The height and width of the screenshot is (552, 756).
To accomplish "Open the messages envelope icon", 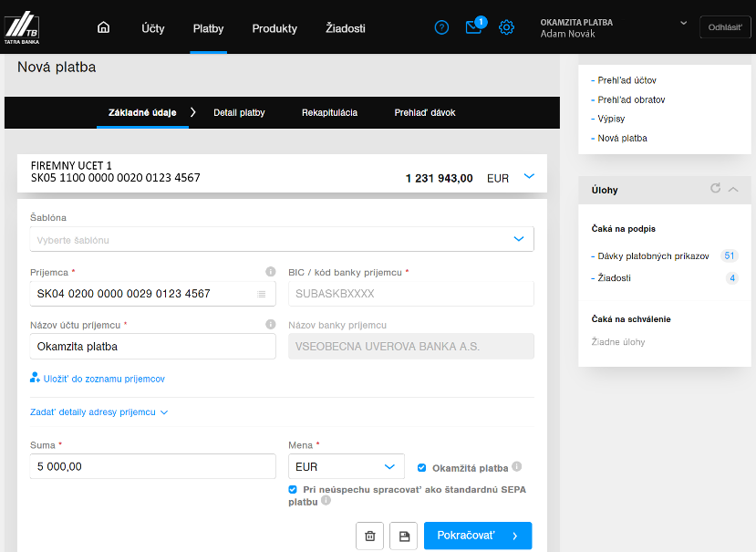I will coord(475,26).
